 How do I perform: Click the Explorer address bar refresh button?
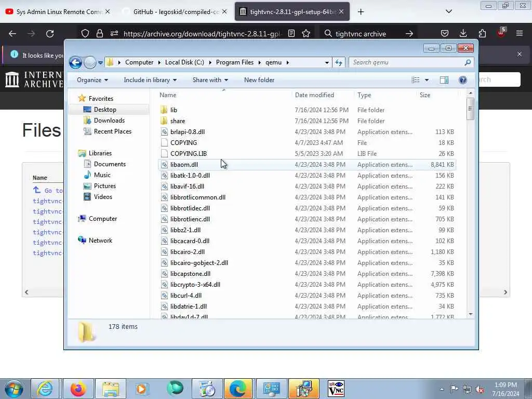[x=339, y=62]
